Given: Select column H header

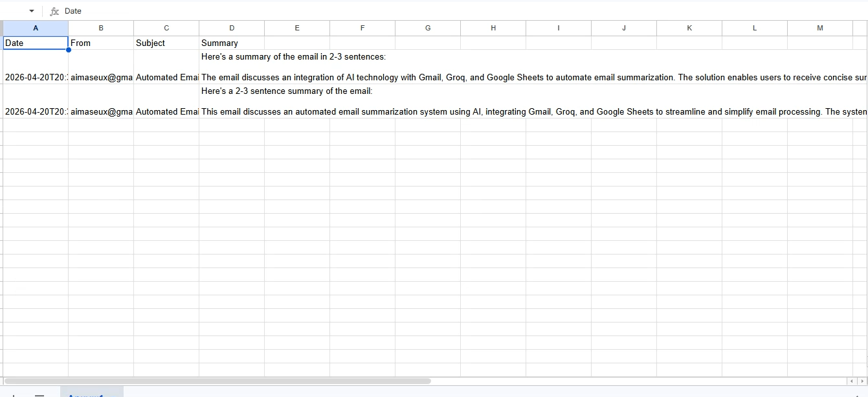Looking at the screenshot, I should click(493, 28).
